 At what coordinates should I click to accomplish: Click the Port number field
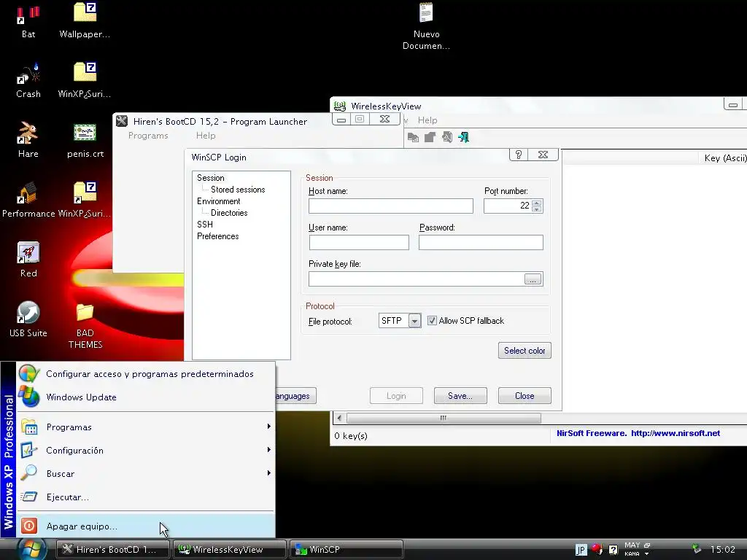pos(508,206)
